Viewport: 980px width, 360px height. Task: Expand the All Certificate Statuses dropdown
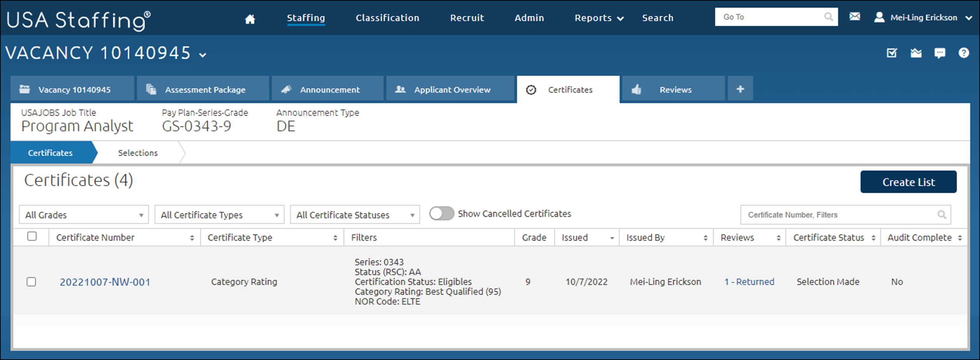[355, 215]
